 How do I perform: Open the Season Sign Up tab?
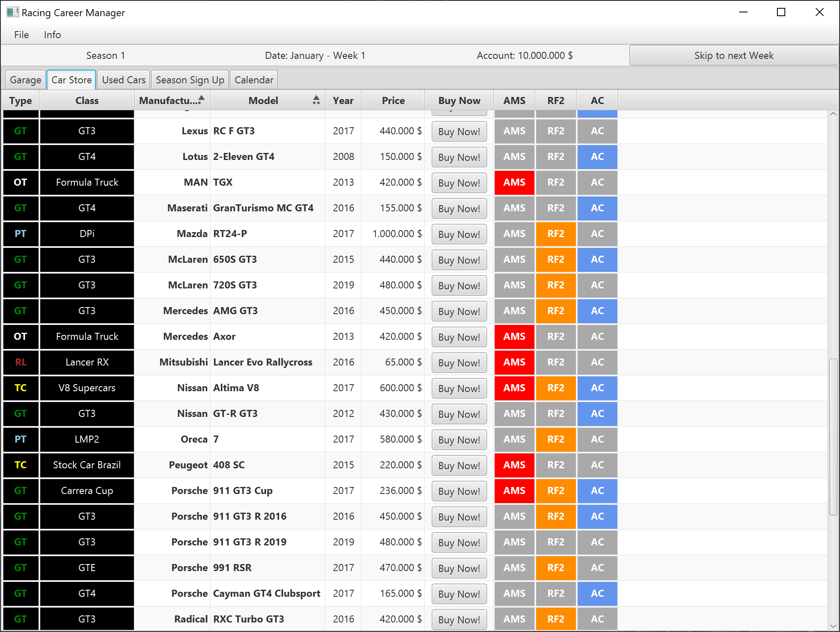(x=190, y=80)
